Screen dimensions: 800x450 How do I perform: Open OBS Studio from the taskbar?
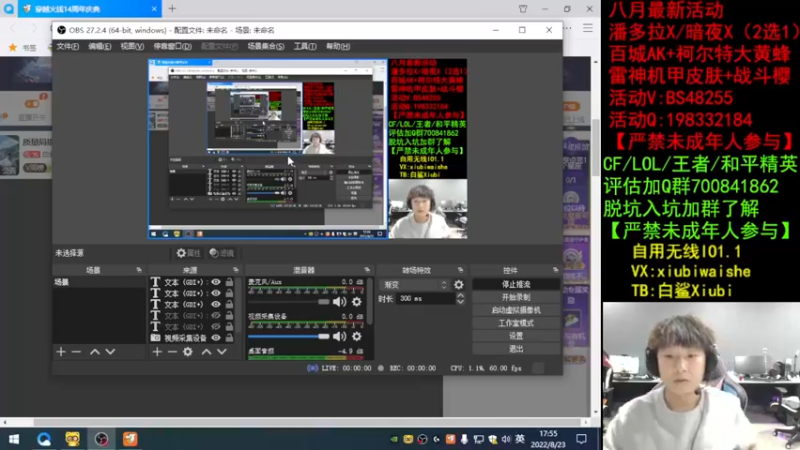point(101,439)
